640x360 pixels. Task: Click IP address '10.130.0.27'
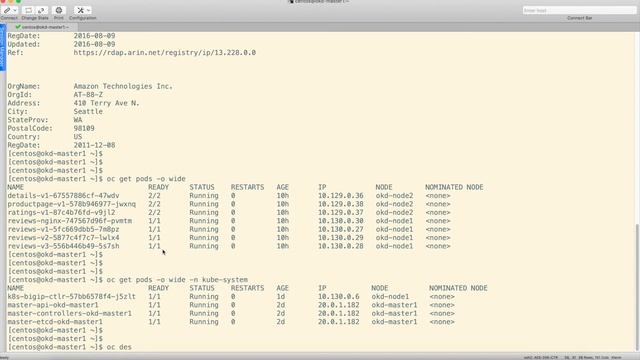[x=341, y=229]
